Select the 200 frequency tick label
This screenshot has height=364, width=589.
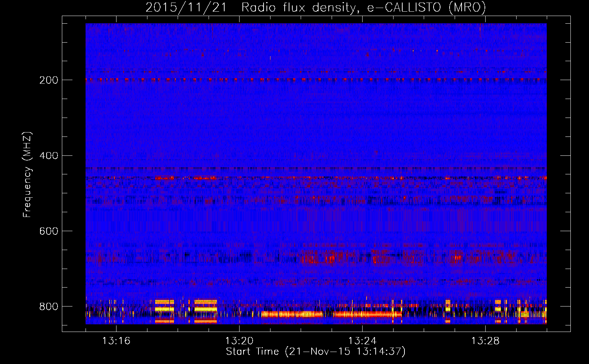pos(49,80)
